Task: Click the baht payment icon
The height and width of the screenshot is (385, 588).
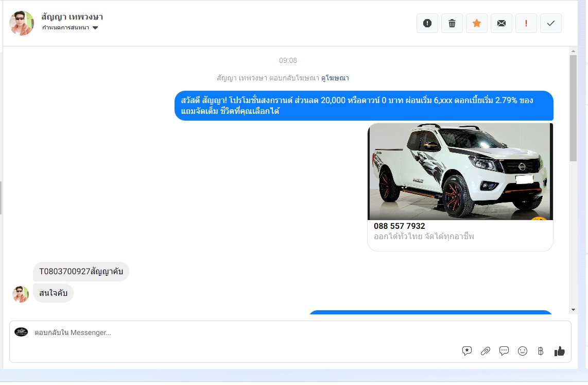Action: pyautogui.click(x=541, y=351)
